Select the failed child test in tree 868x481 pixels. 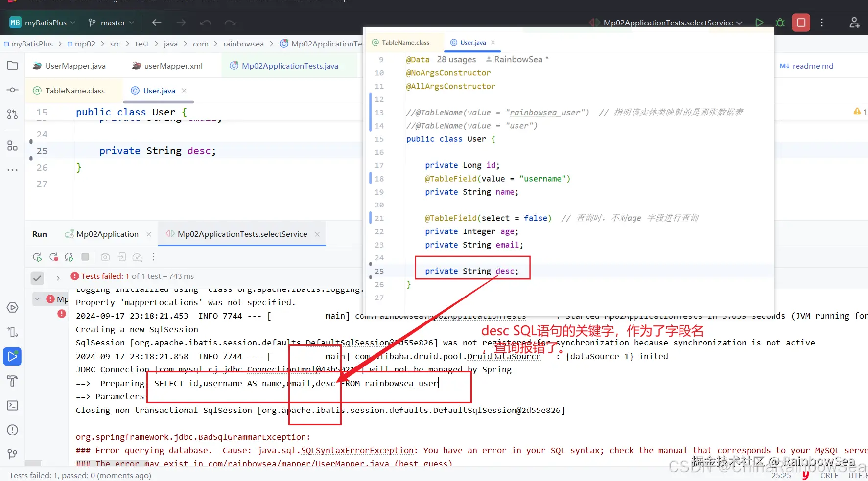[62, 314]
